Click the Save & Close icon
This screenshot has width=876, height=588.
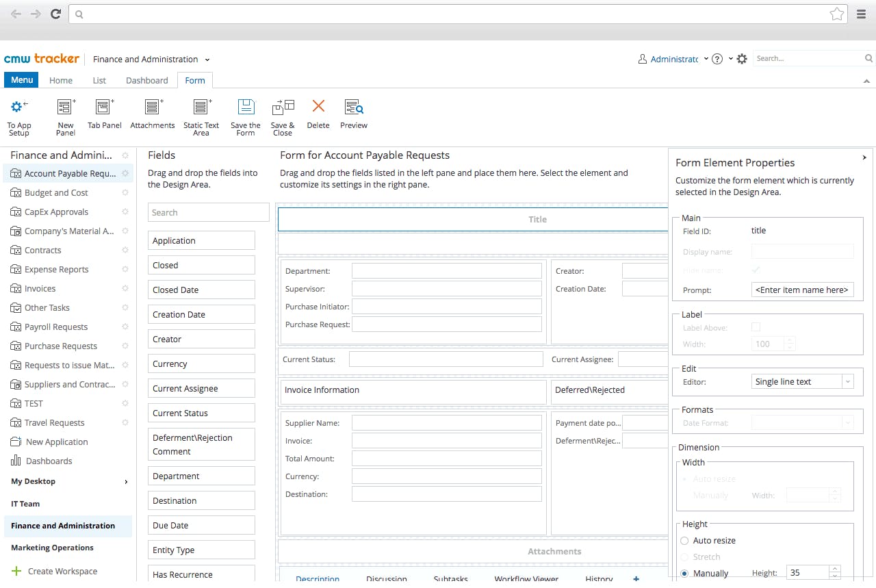tap(283, 106)
